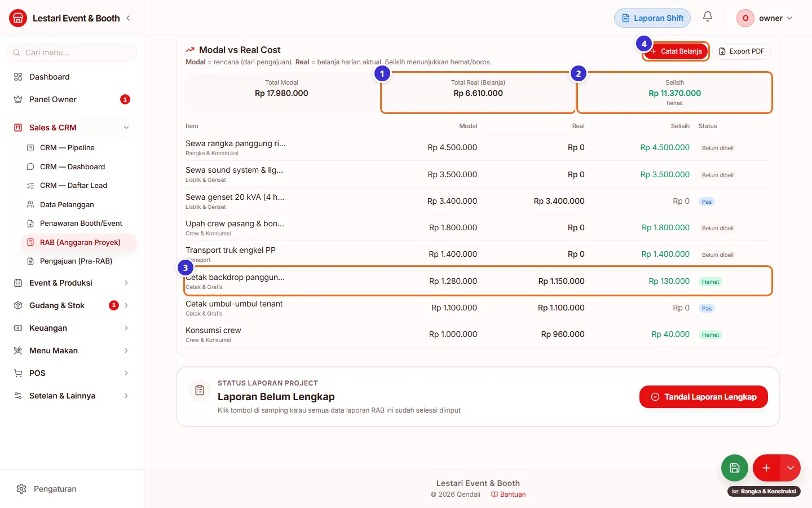Export the report via Export PDF
This screenshot has height=508, width=812.
pos(742,51)
